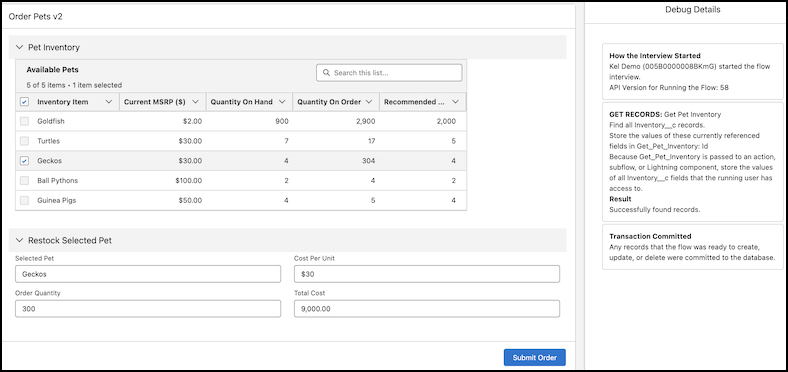Sort by Quantity On Hand header text
Viewport: 788px width, 372px height.
(241, 102)
